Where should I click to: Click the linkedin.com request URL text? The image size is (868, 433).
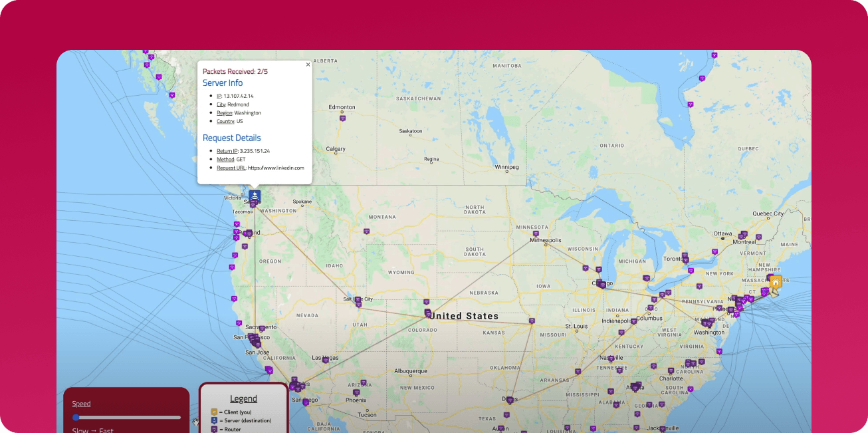pyautogui.click(x=276, y=168)
